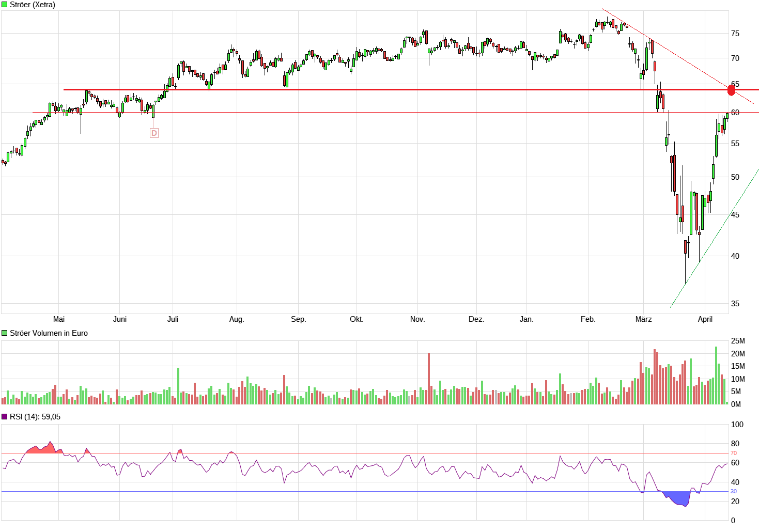Click the blue 30 oversold level label
The image size is (759, 532).
(734, 491)
